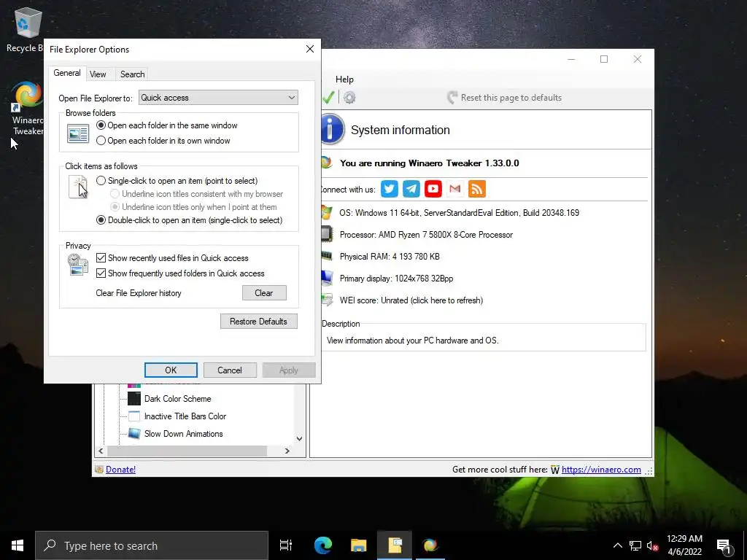747x560 pixels.
Task: Click the muted volume tray icon
Action: coord(652,545)
